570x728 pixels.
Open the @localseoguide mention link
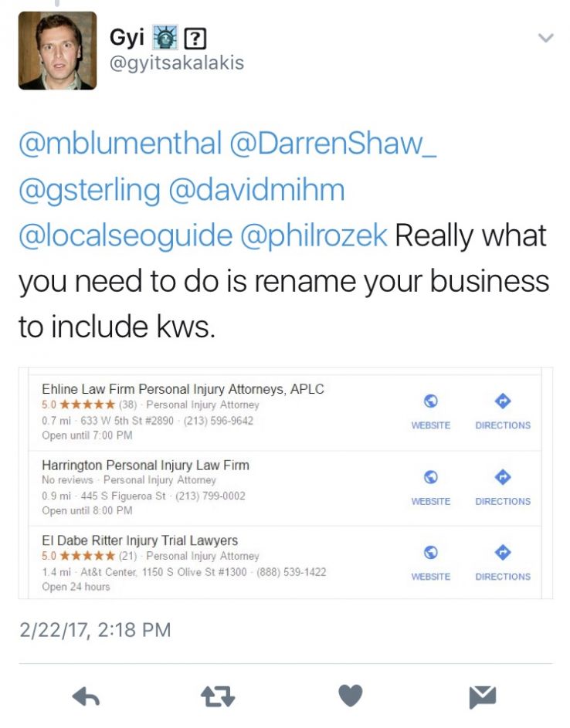pyautogui.click(x=125, y=235)
